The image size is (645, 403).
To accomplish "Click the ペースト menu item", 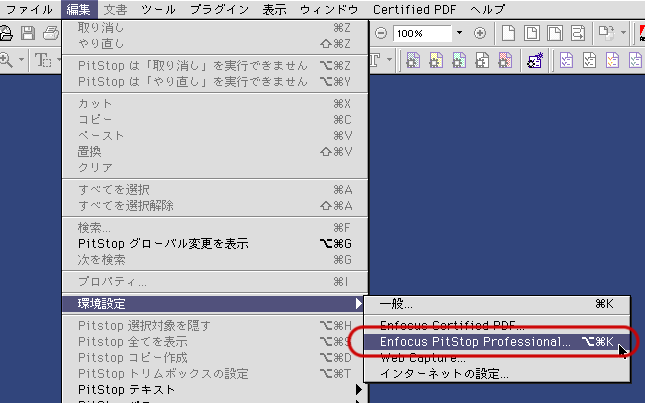I will (215, 136).
